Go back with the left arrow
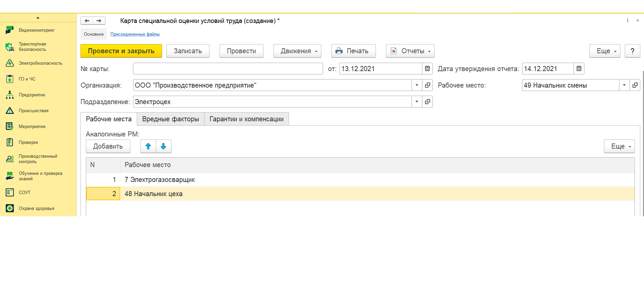Viewport: 644px width, 282px height. (x=87, y=21)
